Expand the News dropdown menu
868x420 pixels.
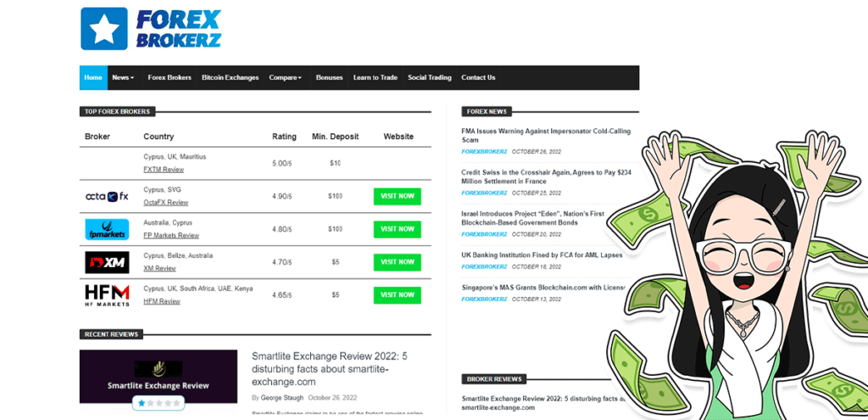[123, 77]
